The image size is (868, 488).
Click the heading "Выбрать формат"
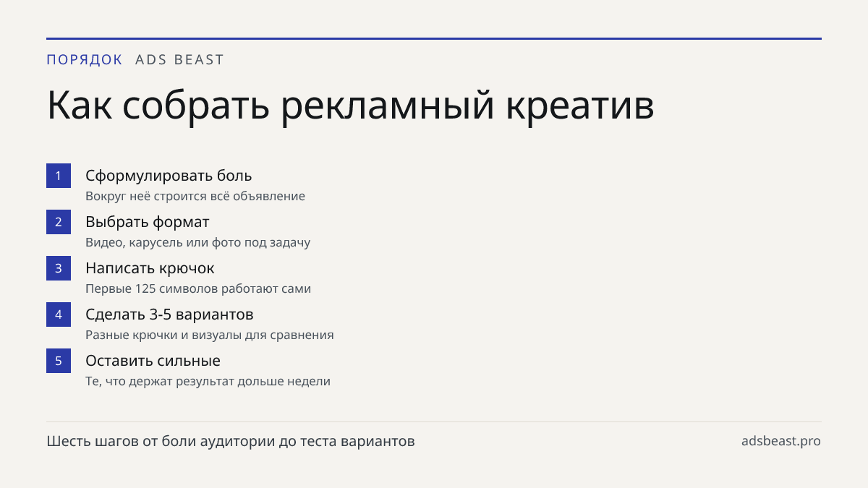pyautogui.click(x=148, y=222)
